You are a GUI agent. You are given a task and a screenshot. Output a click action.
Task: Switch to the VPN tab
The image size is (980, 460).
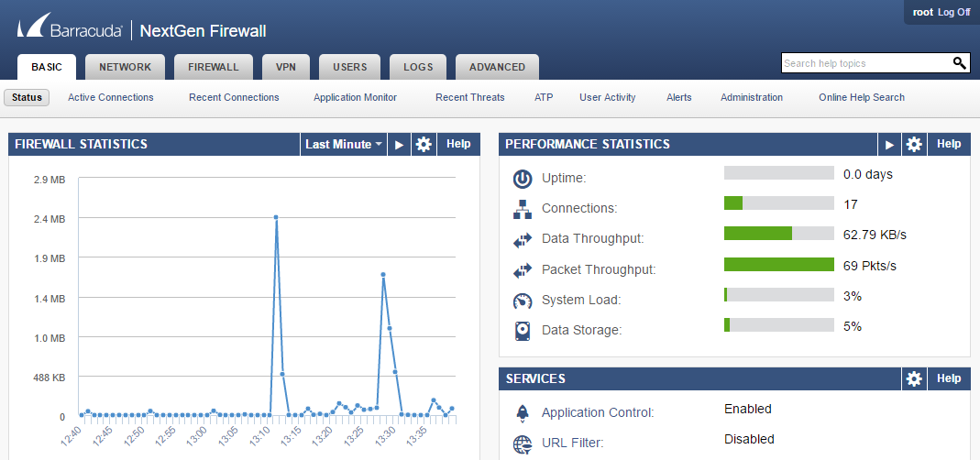click(286, 67)
